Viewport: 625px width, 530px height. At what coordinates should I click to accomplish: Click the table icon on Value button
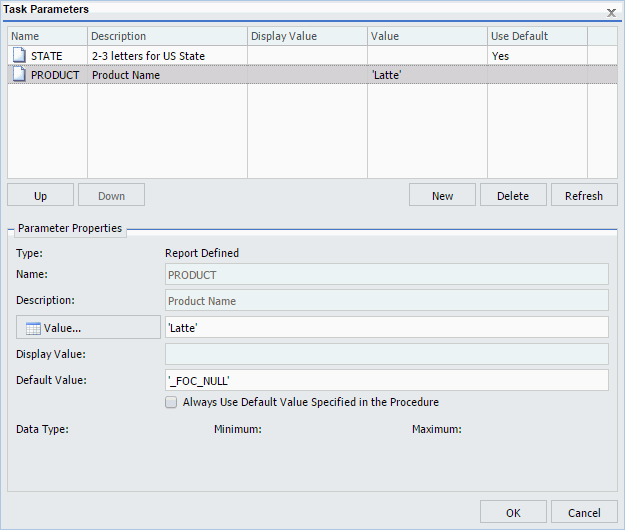(x=33, y=328)
